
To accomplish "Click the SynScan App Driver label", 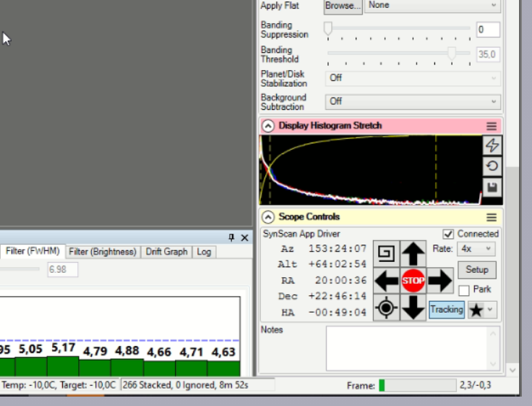I will 301,234.
